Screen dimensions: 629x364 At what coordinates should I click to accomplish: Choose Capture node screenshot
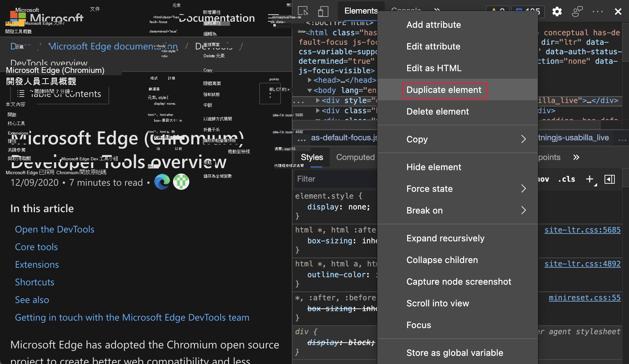pos(458,281)
